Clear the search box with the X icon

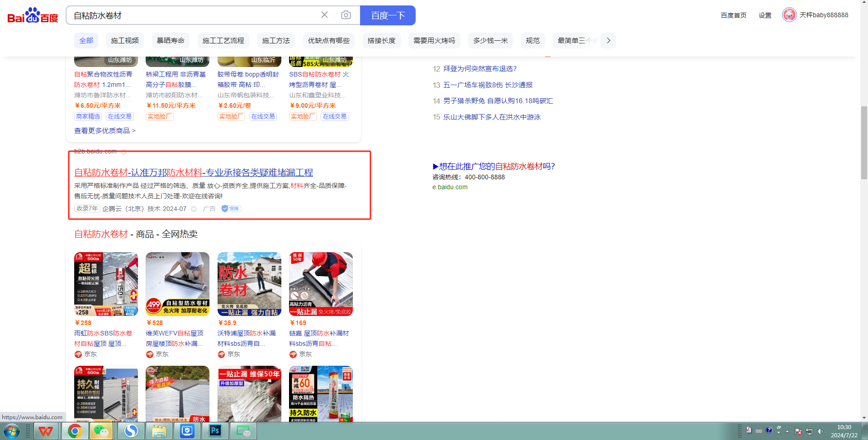point(324,15)
